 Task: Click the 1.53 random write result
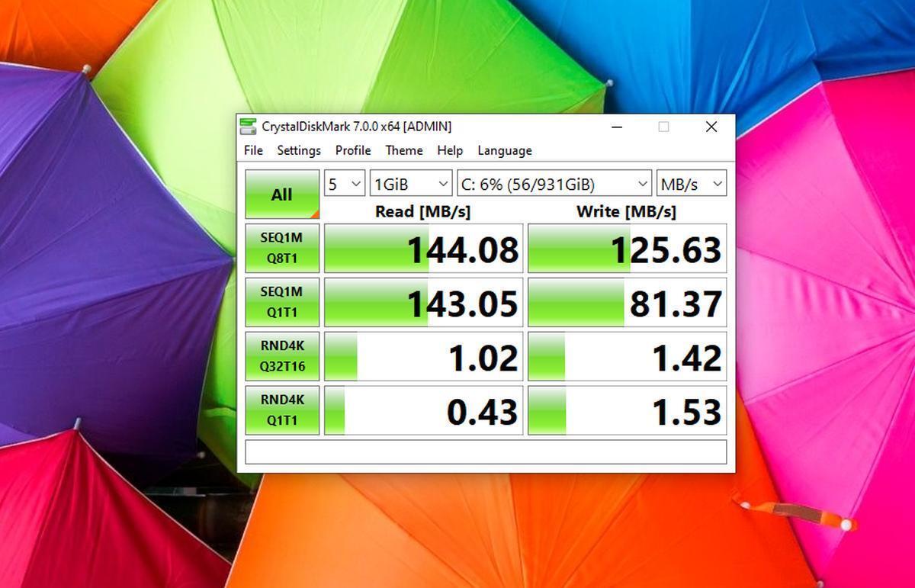pos(628,411)
